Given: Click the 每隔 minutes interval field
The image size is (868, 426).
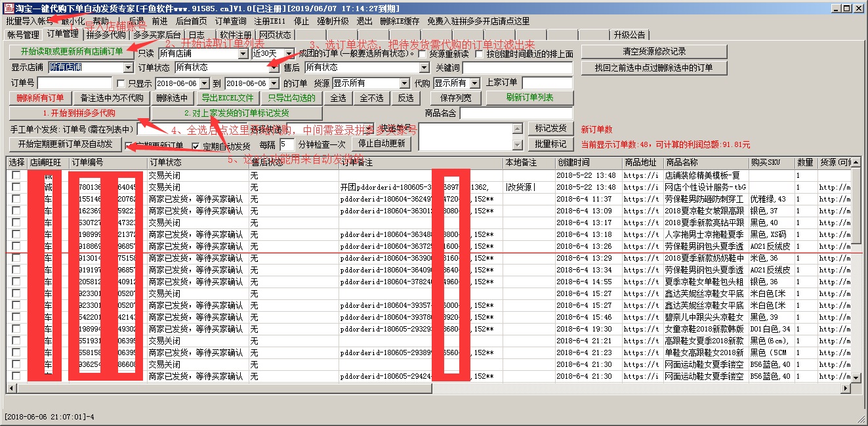Looking at the screenshot, I should [287, 144].
